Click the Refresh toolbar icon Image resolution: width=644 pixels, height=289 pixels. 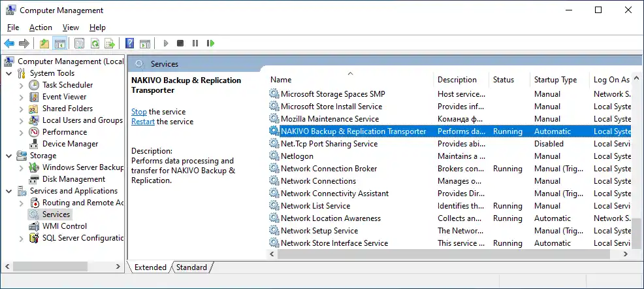coord(95,43)
